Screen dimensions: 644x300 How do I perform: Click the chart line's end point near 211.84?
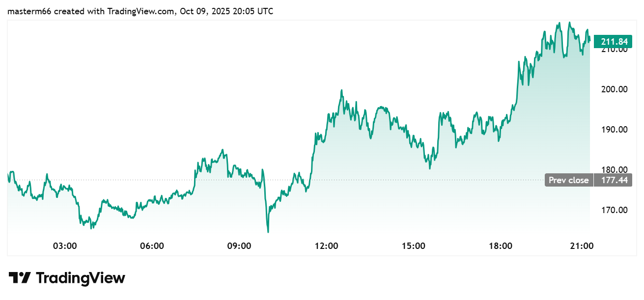click(589, 41)
